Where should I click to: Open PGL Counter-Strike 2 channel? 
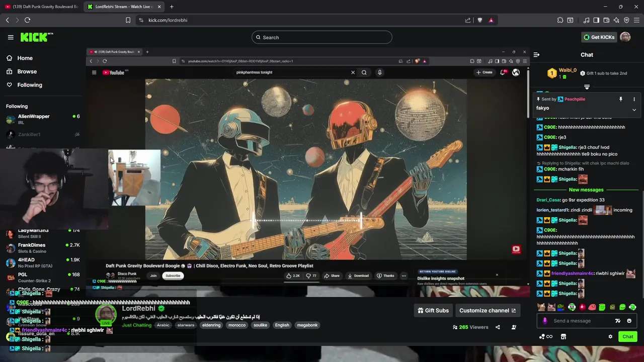[43, 278]
